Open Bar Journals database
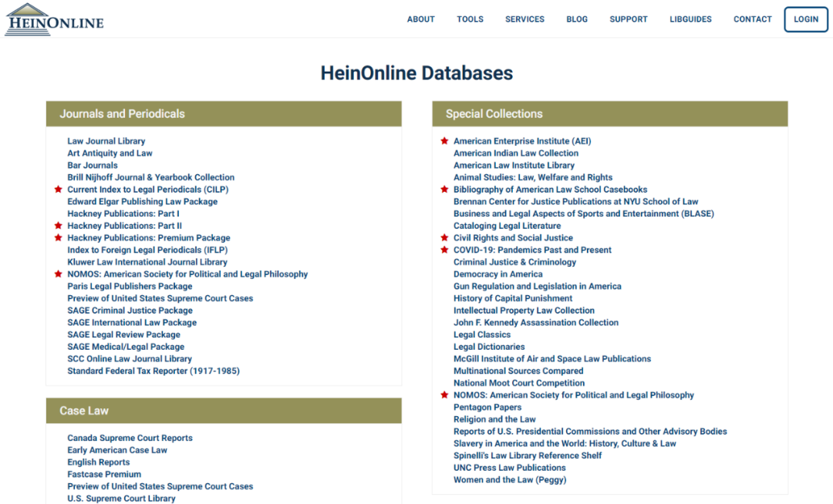The image size is (833, 504). point(93,166)
